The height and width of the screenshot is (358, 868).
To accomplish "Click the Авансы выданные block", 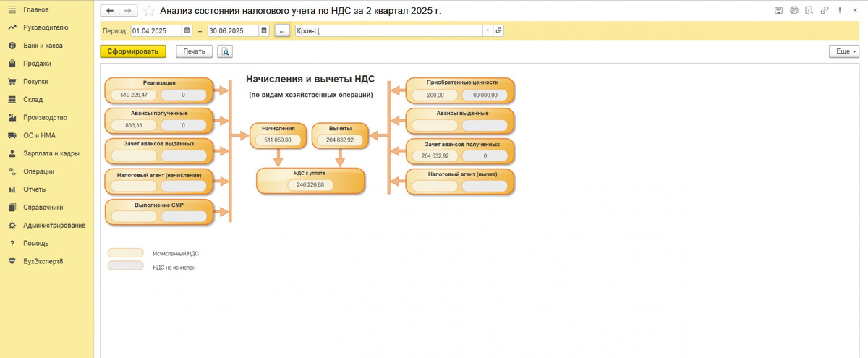I will (x=460, y=120).
